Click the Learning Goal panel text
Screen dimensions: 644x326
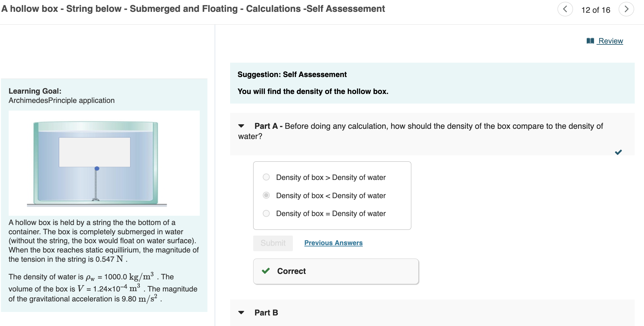pyautogui.click(x=35, y=91)
